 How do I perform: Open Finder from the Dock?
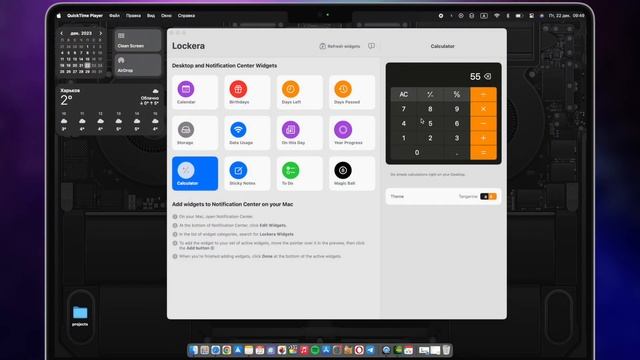point(193,350)
